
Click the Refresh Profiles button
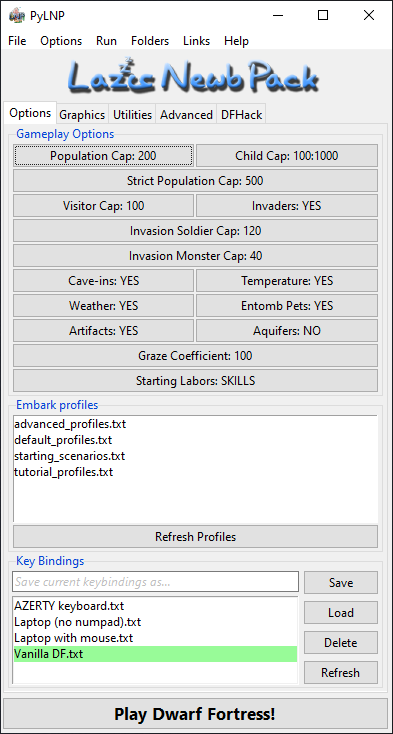(195, 536)
